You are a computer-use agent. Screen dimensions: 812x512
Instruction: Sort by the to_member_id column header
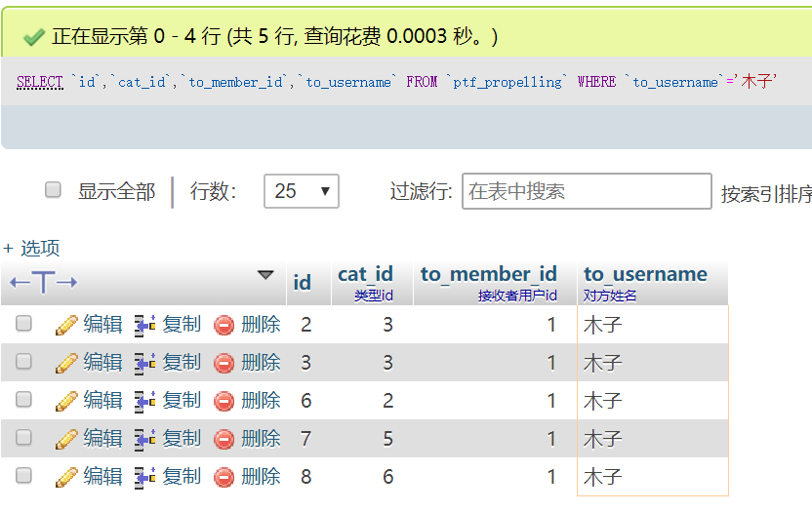click(x=489, y=274)
